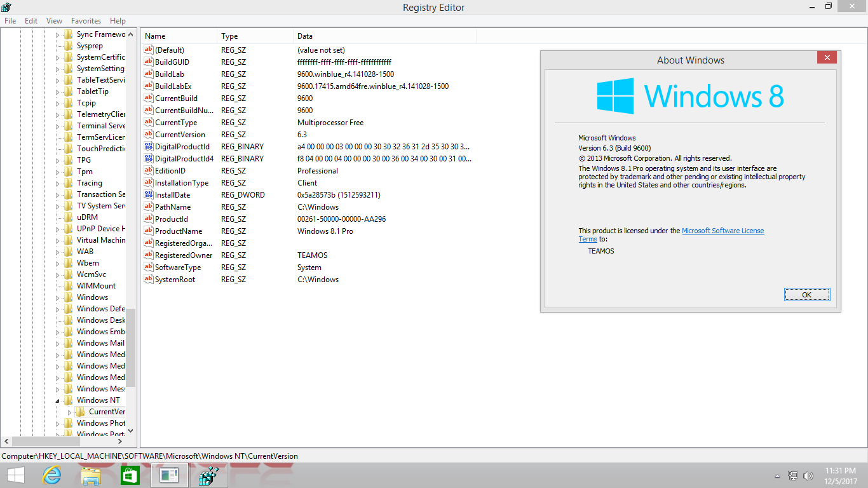This screenshot has width=868, height=488.
Task: Click the network tray icon
Action: (x=793, y=475)
